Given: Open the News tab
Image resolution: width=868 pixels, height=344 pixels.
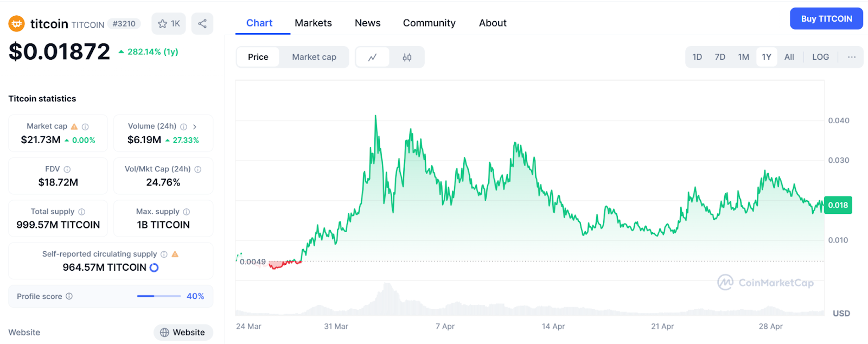Looking at the screenshot, I should pyautogui.click(x=367, y=23).
